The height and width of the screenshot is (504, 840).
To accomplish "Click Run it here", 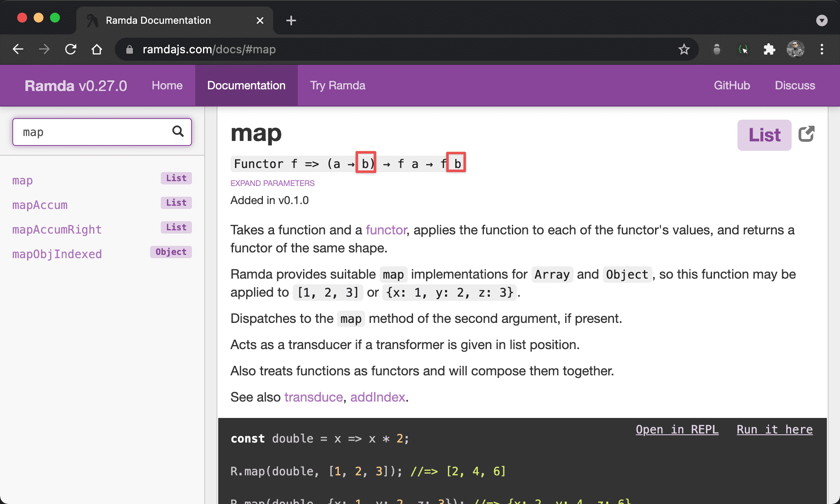I will (x=775, y=429).
